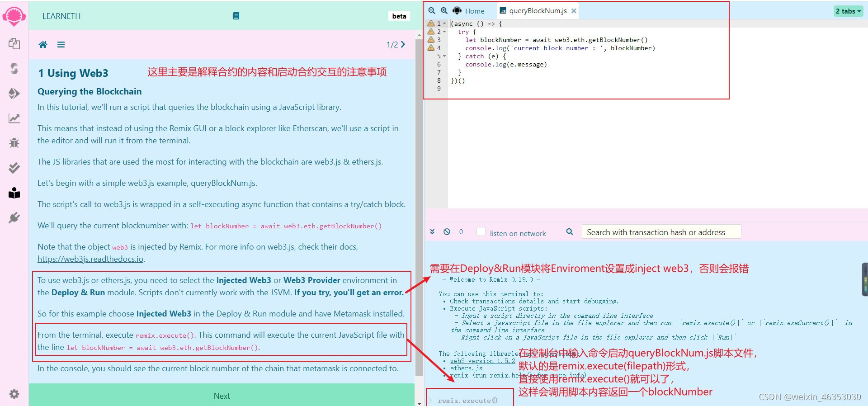Fold the catch block at line 5

pos(444,56)
